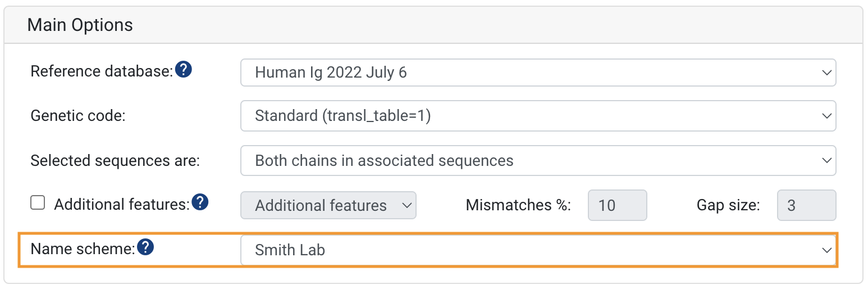Open the Both chains in associated sequences dropdown
868x289 pixels.
(x=538, y=161)
